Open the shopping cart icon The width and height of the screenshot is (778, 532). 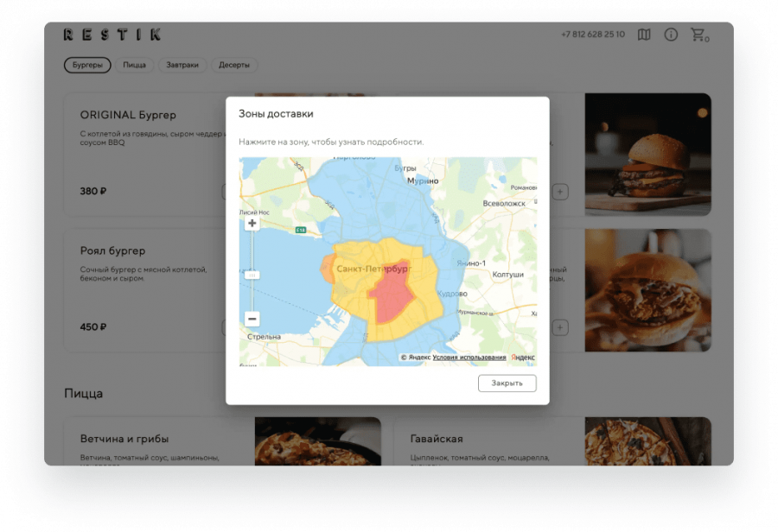(x=699, y=35)
